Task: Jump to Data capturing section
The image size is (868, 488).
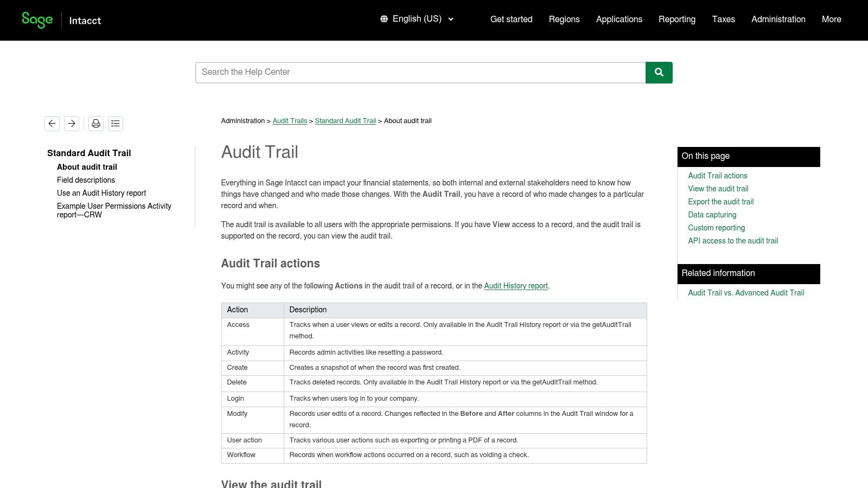Action: tap(712, 215)
